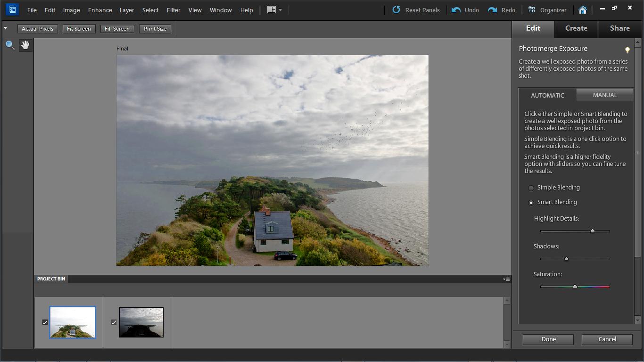Open the workspace layout dropdown
Screen dimensions: 644x362
click(274, 10)
